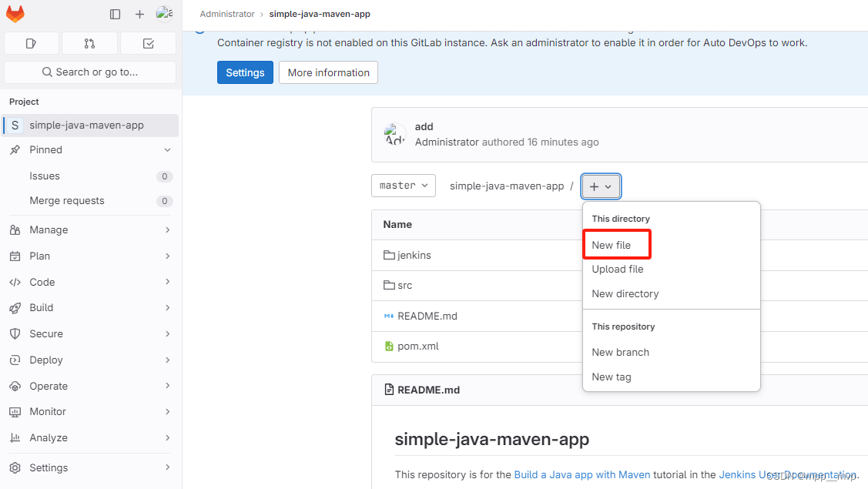Expand the Build section chevron
Screen dimensions: 868x489
[x=167, y=308]
